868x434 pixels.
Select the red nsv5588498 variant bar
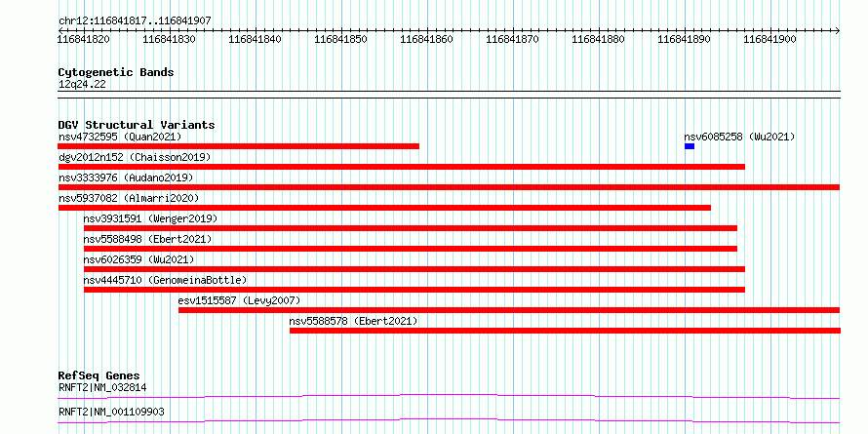pos(411,249)
